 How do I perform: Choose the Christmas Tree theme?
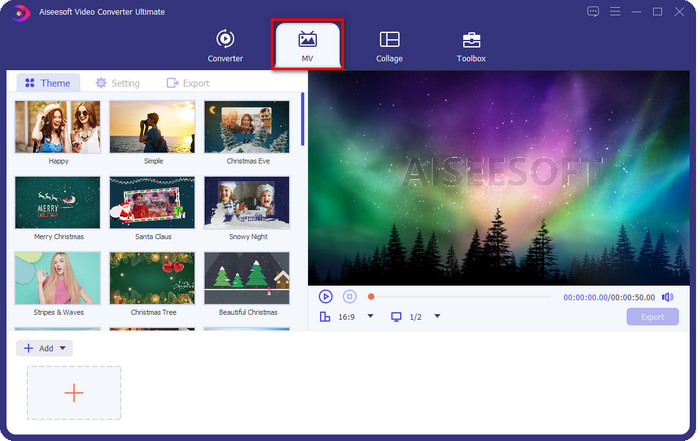click(152, 278)
